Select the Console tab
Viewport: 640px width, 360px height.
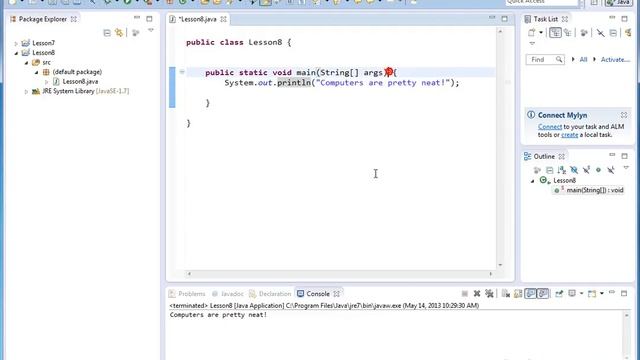point(318,294)
